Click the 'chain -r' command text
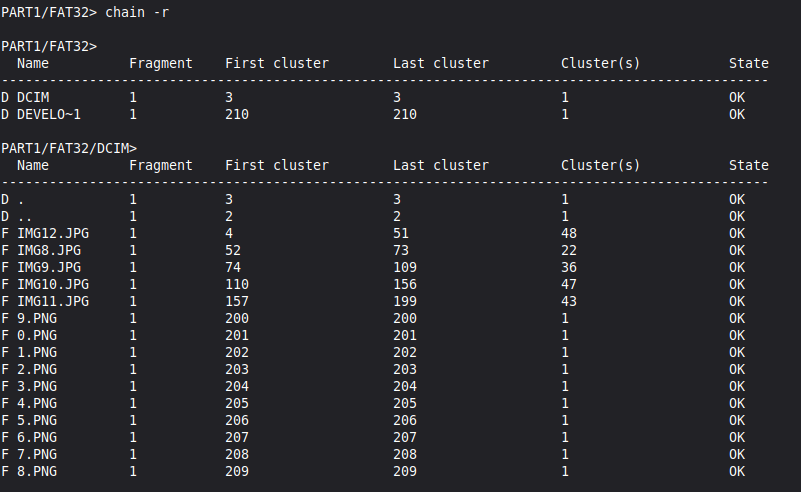 point(136,12)
